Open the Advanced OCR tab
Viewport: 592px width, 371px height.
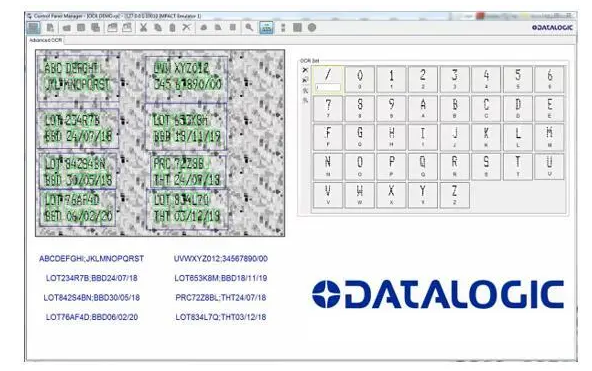[x=46, y=40]
